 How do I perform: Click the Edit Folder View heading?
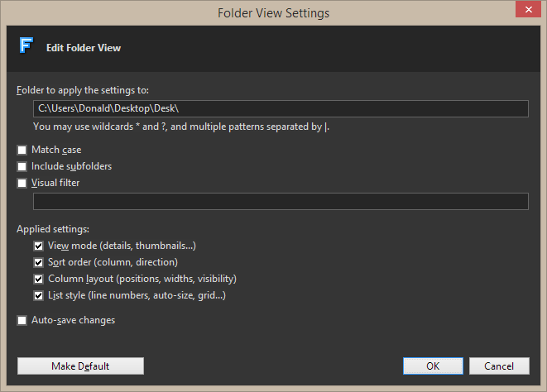point(84,48)
